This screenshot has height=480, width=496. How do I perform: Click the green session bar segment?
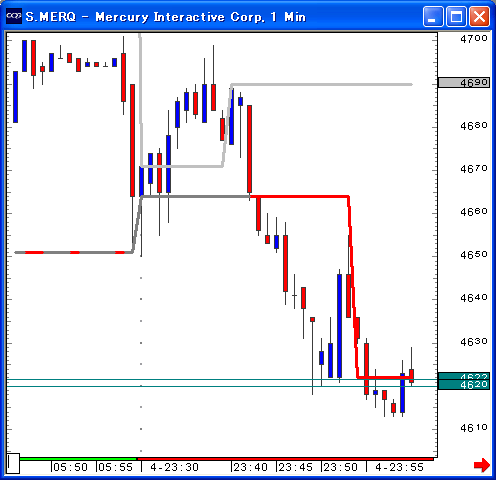click(78, 459)
